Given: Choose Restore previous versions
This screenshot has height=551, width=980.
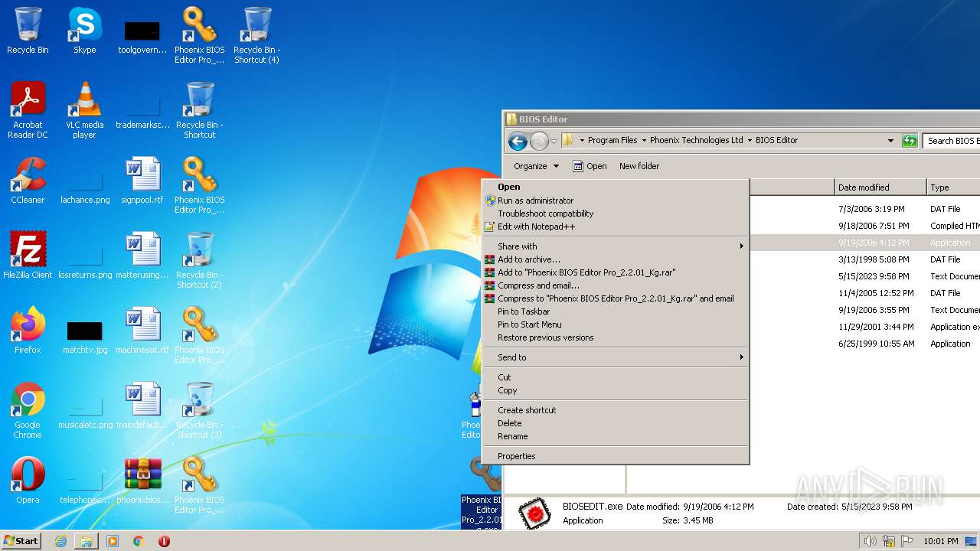Looking at the screenshot, I should [616, 337].
